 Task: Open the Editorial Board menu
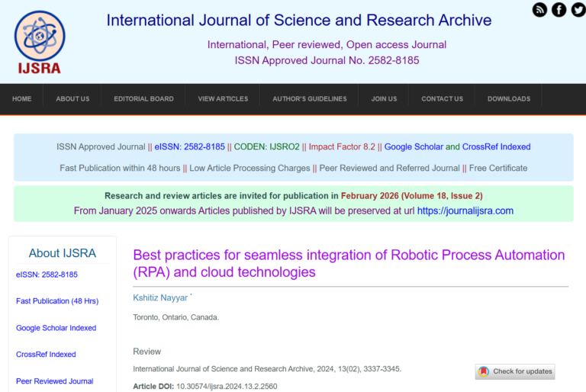(x=143, y=99)
